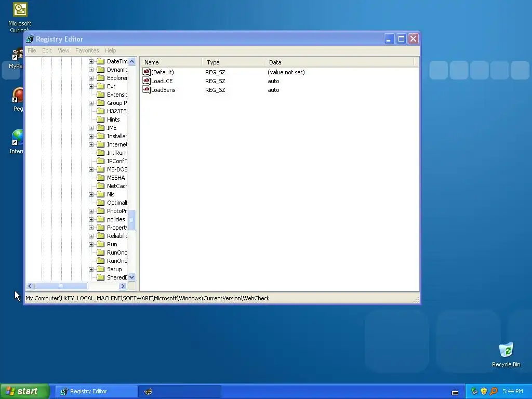
Task: Click the PropertySystem folder icon
Action: [x=100, y=228]
